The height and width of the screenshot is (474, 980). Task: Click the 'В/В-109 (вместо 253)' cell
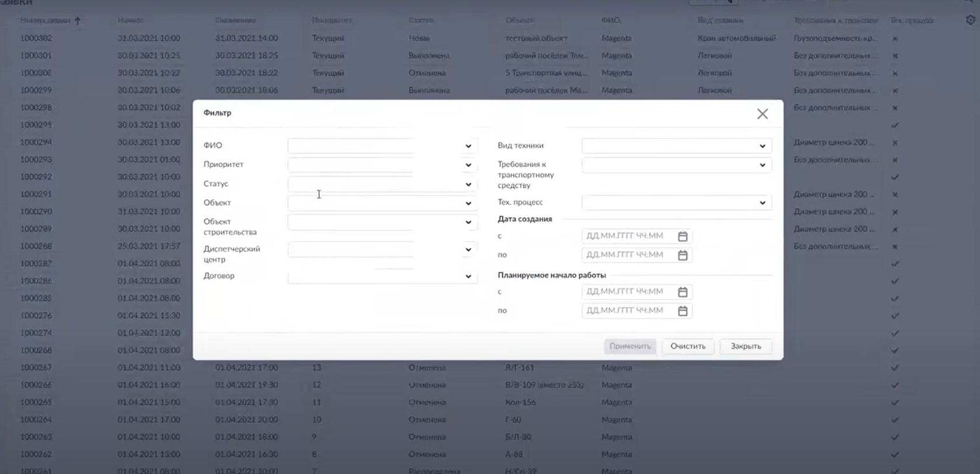(x=544, y=385)
